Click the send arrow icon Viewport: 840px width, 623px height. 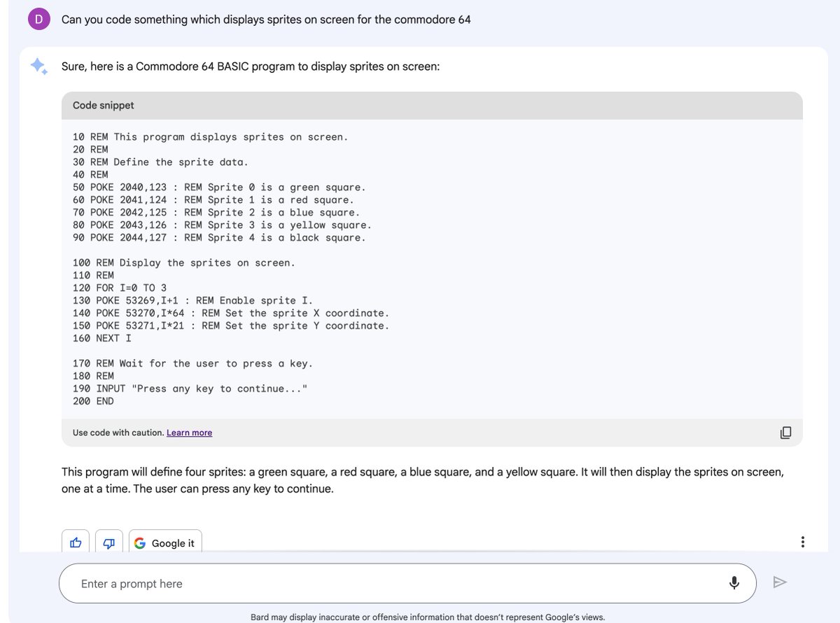(x=780, y=582)
